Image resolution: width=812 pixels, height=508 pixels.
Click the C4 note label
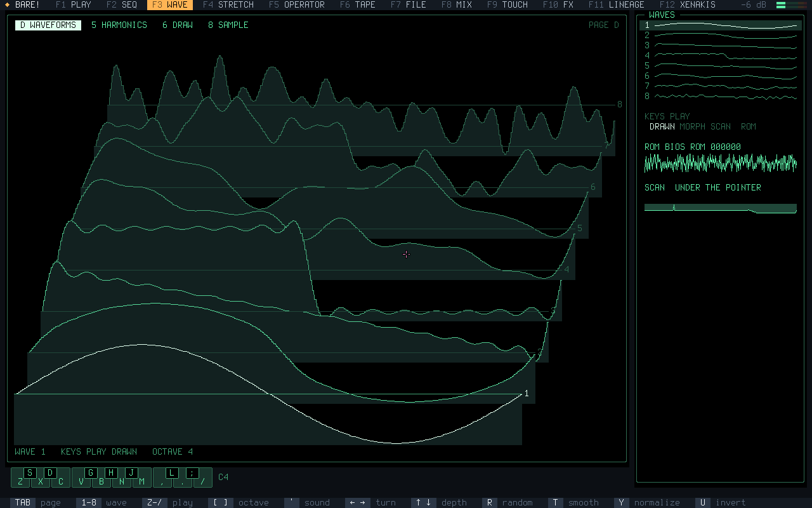[223, 477]
